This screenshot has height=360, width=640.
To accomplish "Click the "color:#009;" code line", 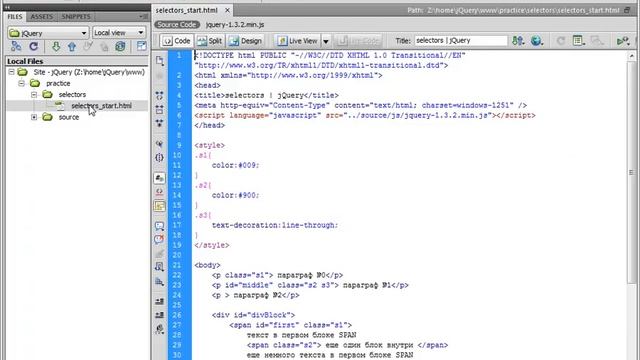I will 236,165.
